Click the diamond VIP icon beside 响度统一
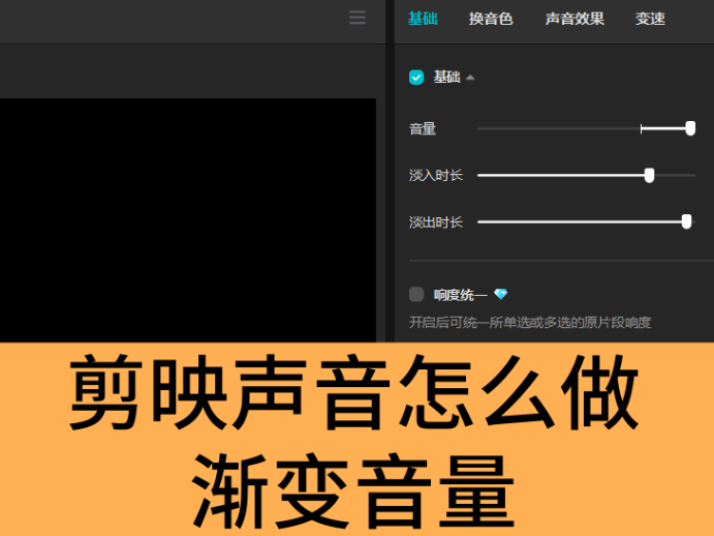 [x=500, y=294]
